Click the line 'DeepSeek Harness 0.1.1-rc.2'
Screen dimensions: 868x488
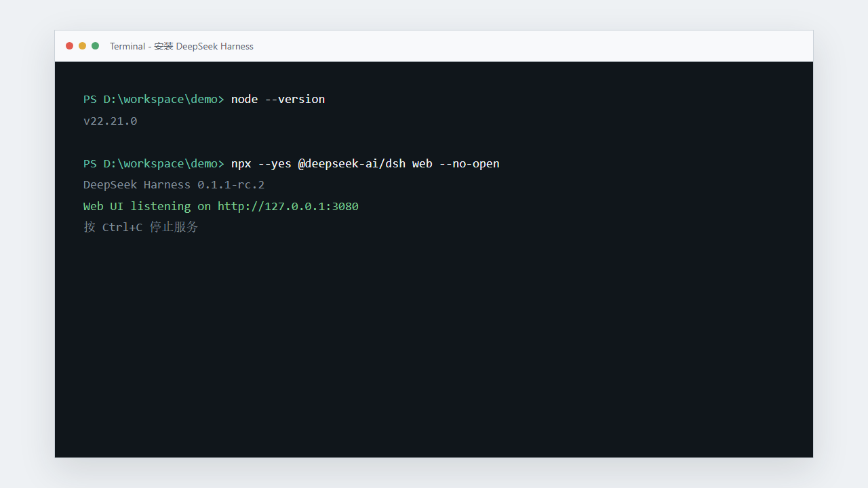174,185
